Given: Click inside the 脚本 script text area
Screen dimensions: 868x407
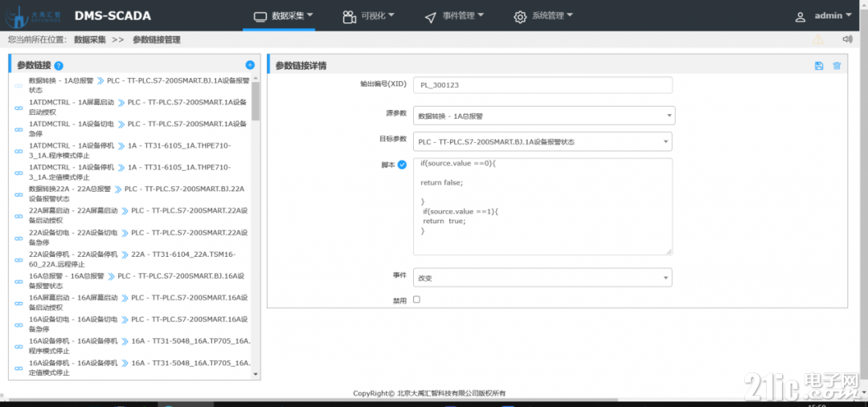Looking at the screenshot, I should tap(542, 206).
